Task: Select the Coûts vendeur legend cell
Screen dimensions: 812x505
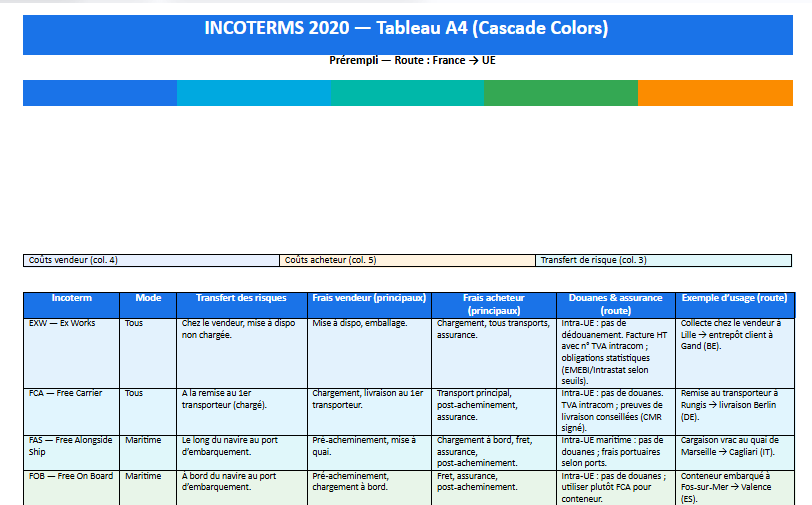Action: click(x=151, y=260)
